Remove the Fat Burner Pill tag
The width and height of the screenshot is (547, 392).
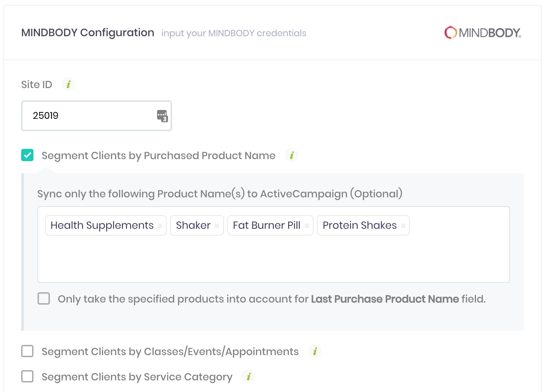[307, 225]
